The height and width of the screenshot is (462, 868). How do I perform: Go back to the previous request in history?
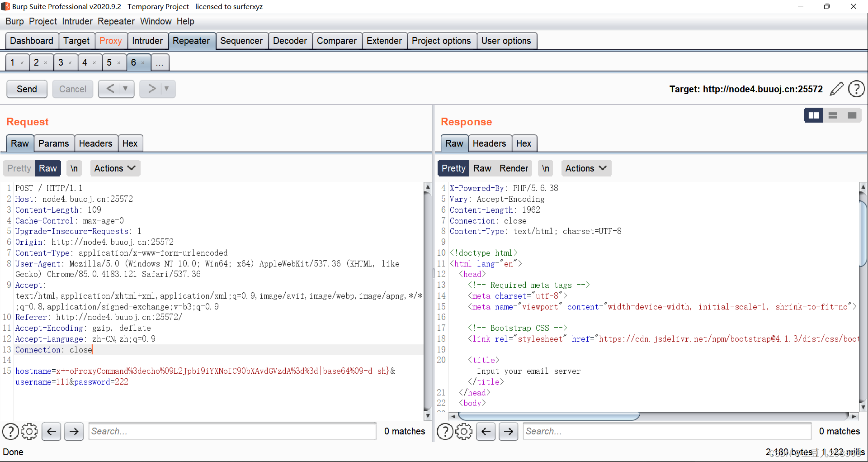(x=110, y=89)
